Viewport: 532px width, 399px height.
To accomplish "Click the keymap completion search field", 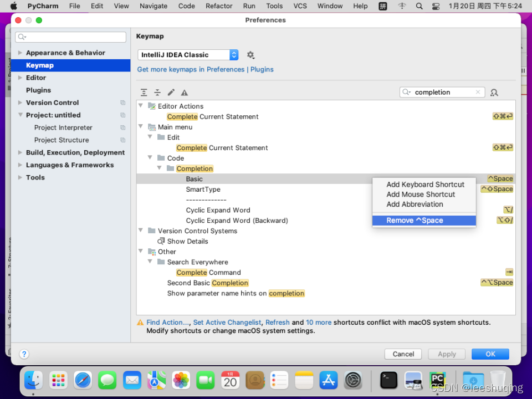I will pyautogui.click(x=442, y=92).
